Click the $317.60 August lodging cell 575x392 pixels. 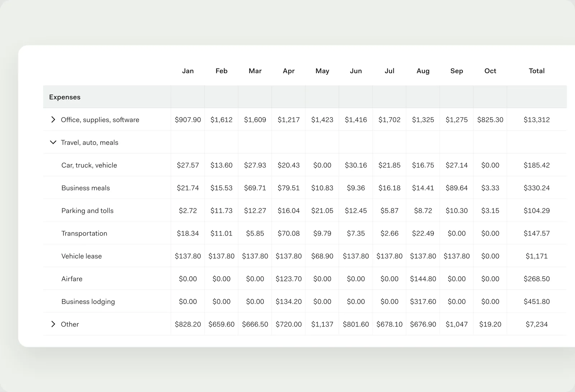[423, 301]
